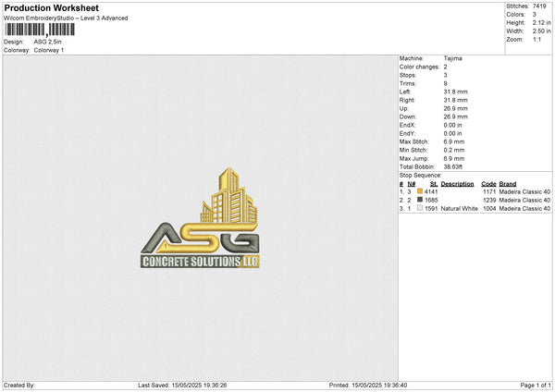Screen dimensions: 555x392
Task: Click the 'Colorway 1' value
Action: (x=49, y=50)
